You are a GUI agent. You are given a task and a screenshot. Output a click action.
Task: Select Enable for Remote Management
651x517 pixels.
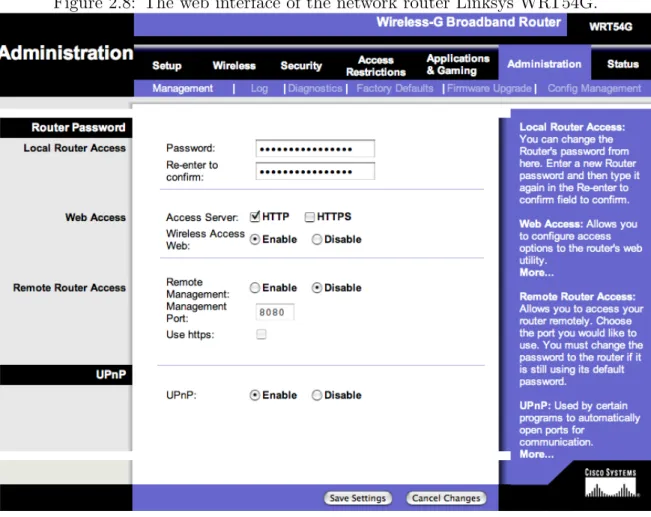(255, 288)
